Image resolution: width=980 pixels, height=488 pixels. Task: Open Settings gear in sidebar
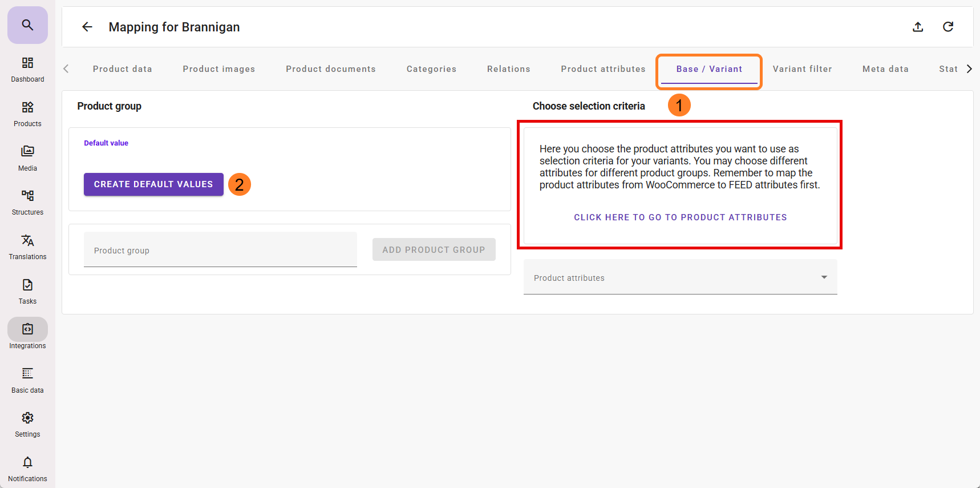point(27,424)
